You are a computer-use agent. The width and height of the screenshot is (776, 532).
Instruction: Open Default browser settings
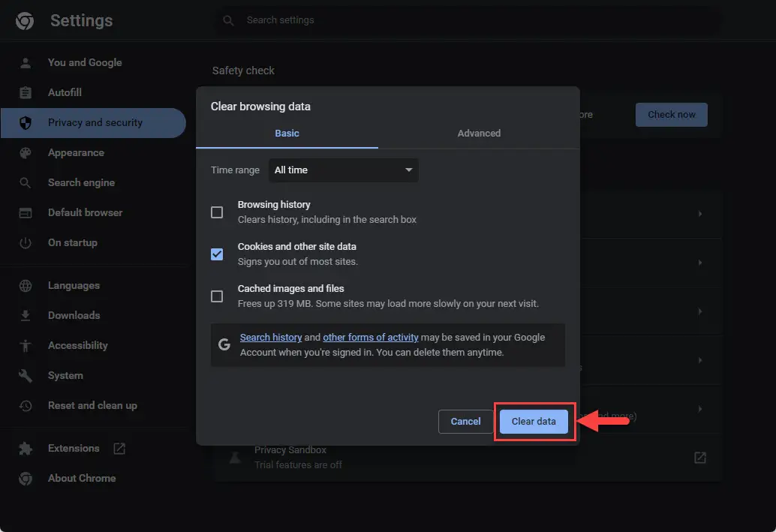tap(85, 213)
